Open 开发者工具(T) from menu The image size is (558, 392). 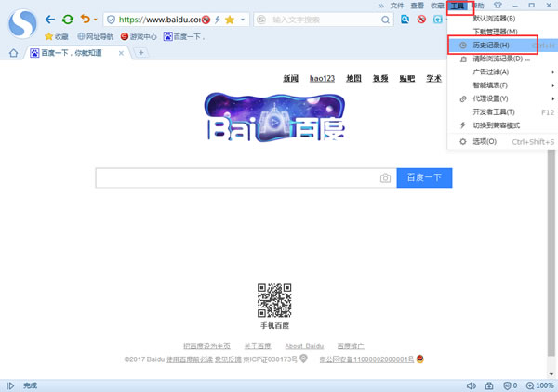coord(502,112)
